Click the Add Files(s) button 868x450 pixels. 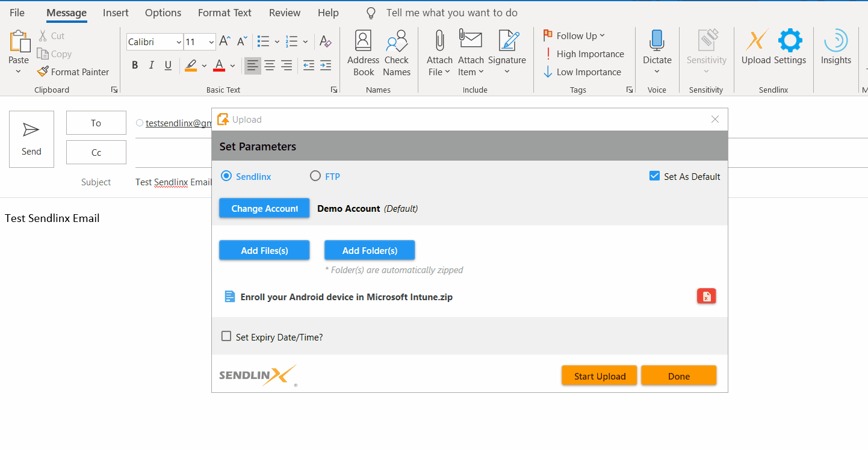click(x=264, y=250)
